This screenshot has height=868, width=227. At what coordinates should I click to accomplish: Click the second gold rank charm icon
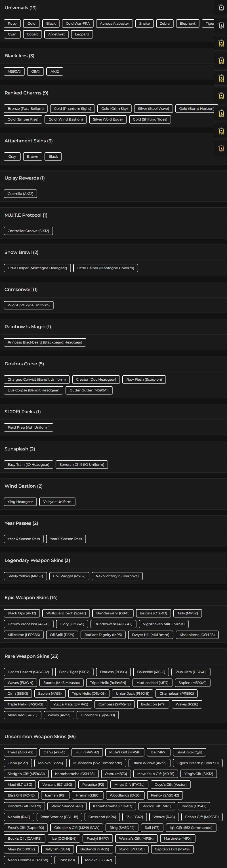click(x=221, y=61)
